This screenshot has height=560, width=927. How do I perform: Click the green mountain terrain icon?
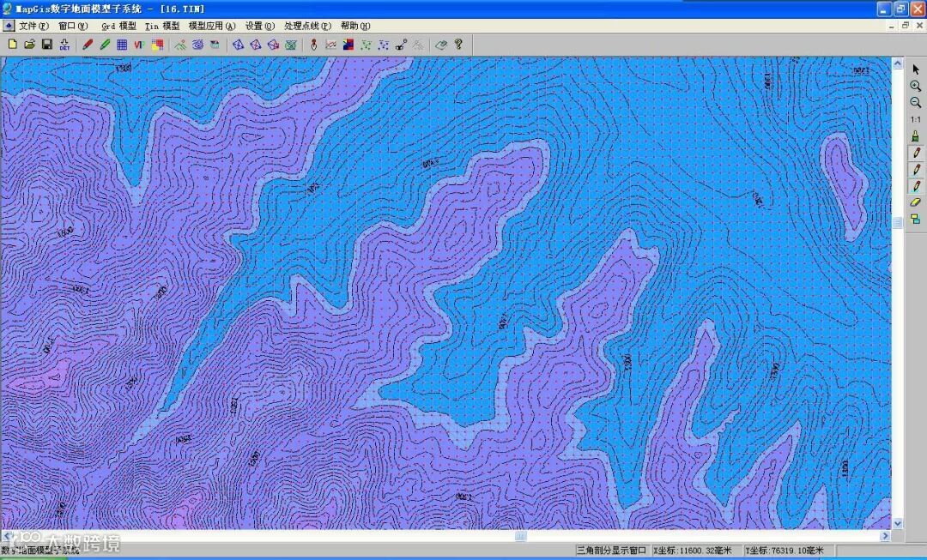pos(180,45)
